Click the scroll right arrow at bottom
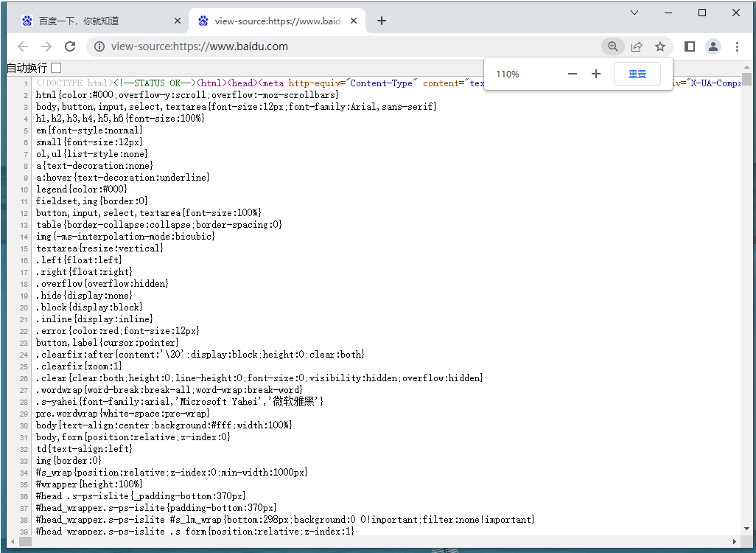 point(735,541)
